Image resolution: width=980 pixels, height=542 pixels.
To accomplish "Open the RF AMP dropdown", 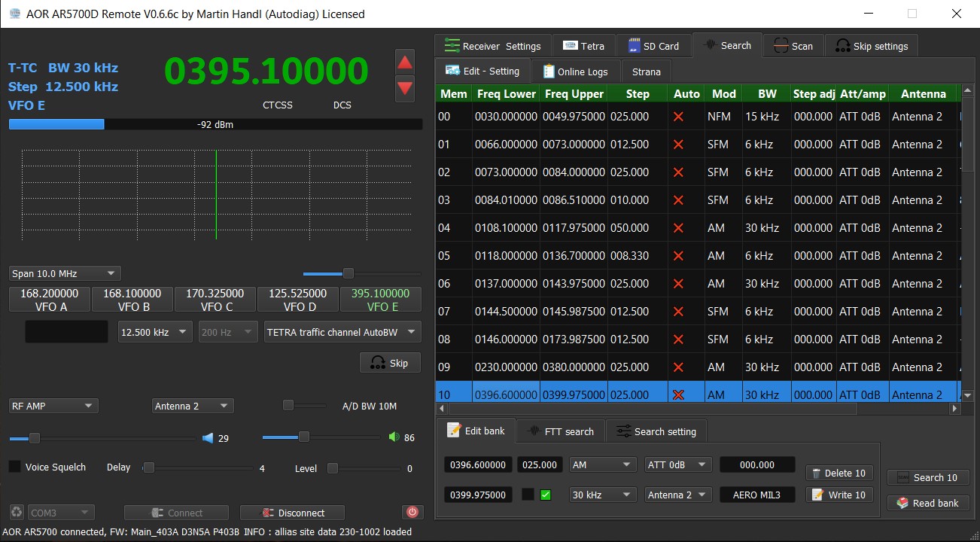I will (53, 406).
